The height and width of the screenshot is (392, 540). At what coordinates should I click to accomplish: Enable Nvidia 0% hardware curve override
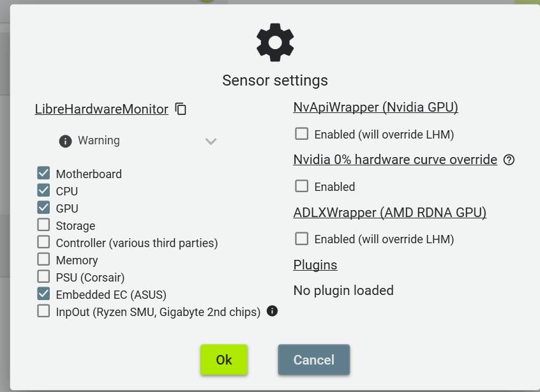tap(302, 186)
